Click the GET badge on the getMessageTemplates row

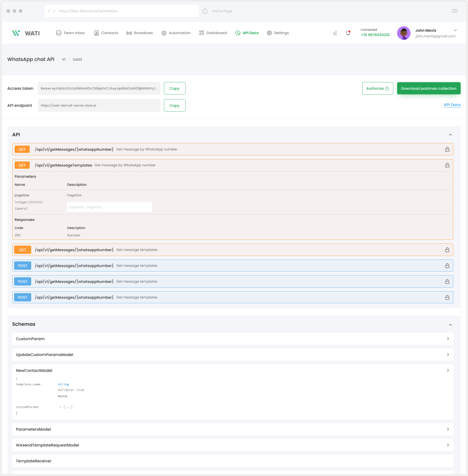click(x=22, y=165)
